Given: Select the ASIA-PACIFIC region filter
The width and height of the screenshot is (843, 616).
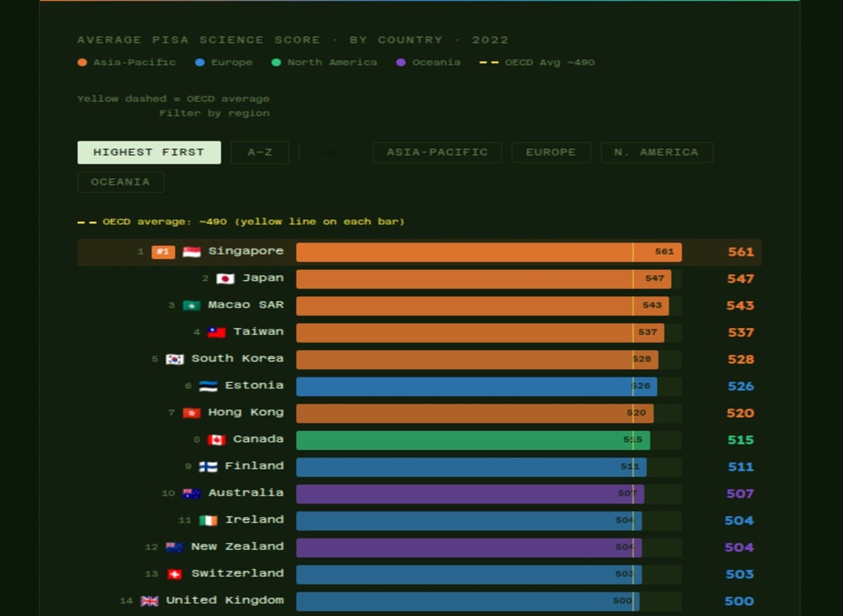Looking at the screenshot, I should pyautogui.click(x=437, y=152).
